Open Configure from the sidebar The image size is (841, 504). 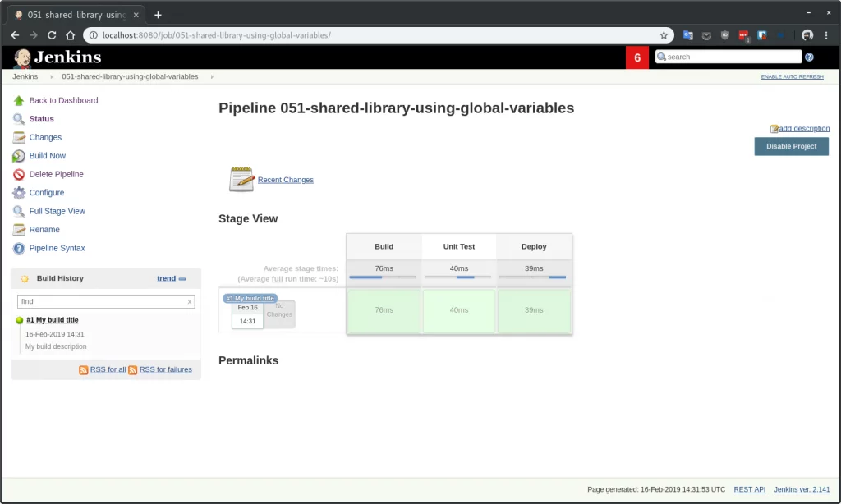pyautogui.click(x=47, y=192)
